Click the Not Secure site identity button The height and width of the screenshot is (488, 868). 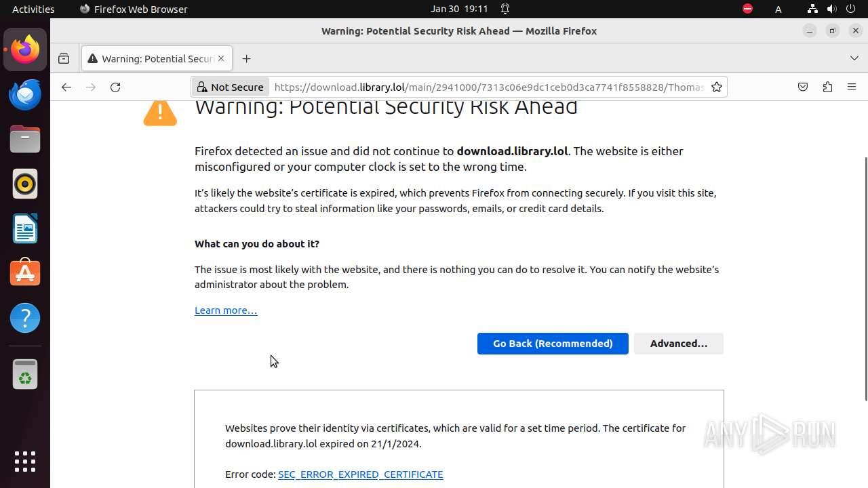click(x=231, y=87)
